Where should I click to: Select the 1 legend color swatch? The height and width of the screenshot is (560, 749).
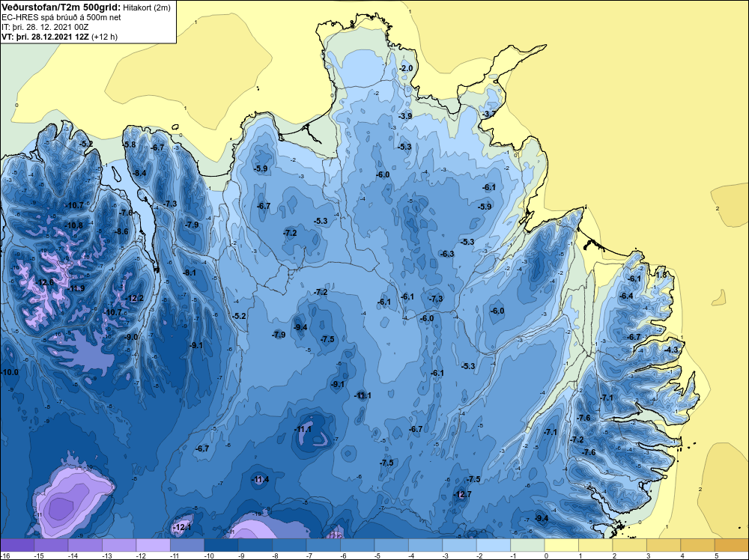(595, 545)
